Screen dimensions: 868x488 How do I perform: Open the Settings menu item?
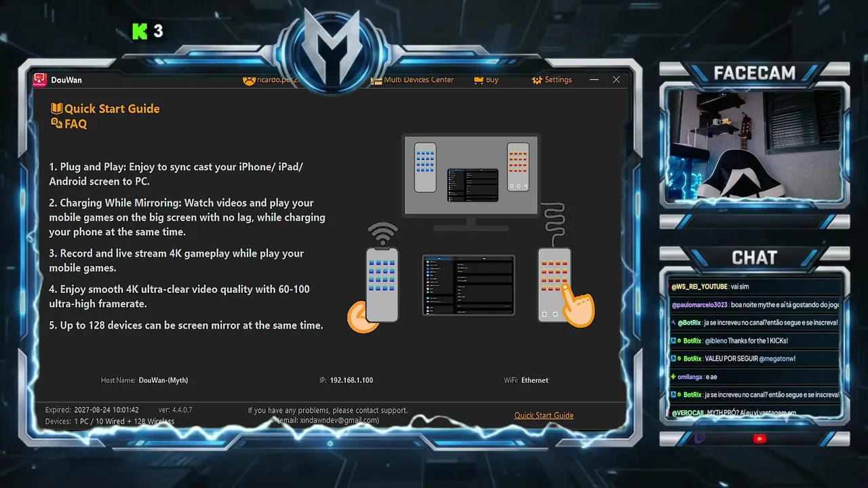pos(558,80)
